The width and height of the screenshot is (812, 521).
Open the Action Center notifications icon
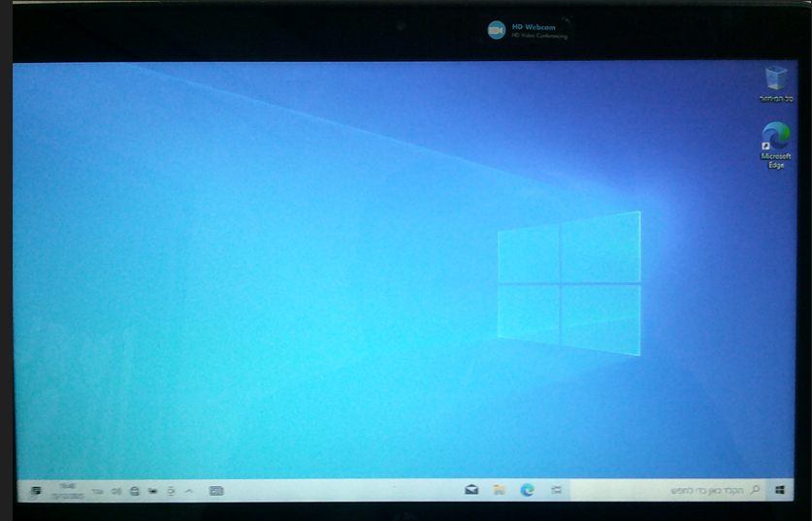tap(35, 491)
